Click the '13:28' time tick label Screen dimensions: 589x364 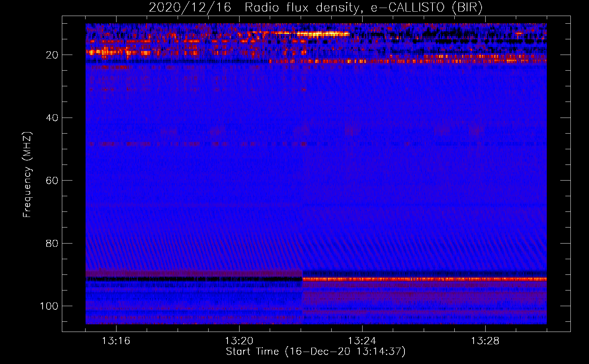pos(485,341)
